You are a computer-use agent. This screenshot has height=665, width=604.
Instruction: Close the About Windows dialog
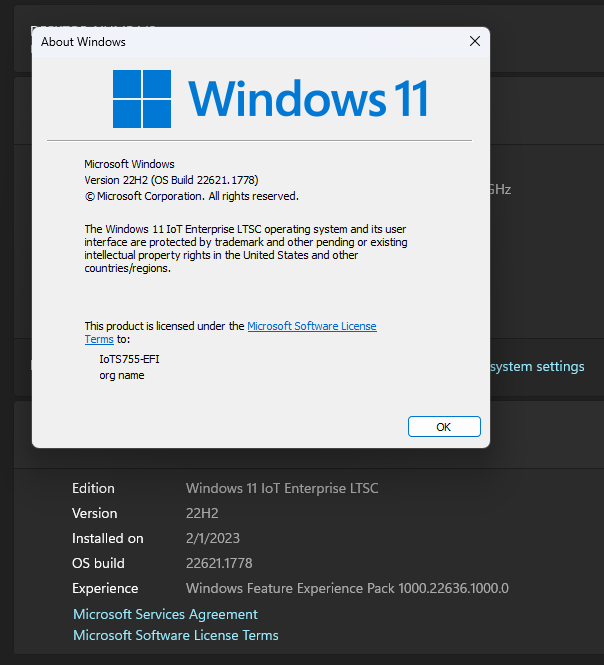[x=475, y=41]
